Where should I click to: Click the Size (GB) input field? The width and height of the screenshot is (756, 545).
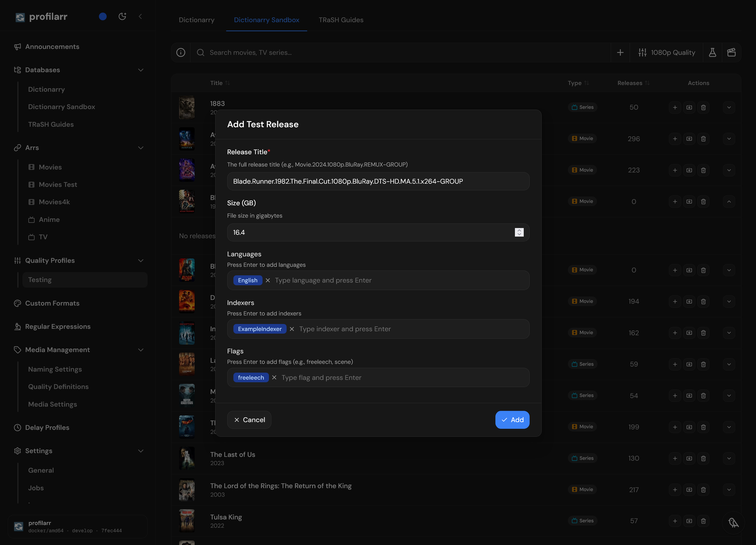pyautogui.click(x=378, y=232)
